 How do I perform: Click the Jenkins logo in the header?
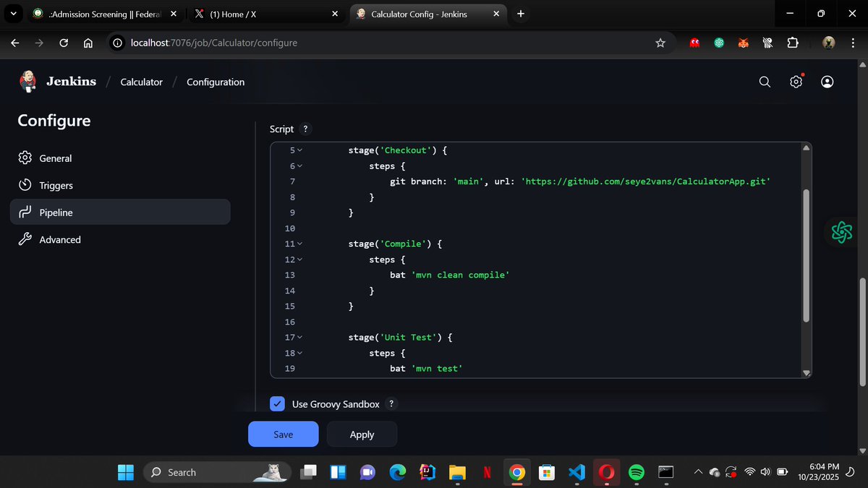coord(28,82)
